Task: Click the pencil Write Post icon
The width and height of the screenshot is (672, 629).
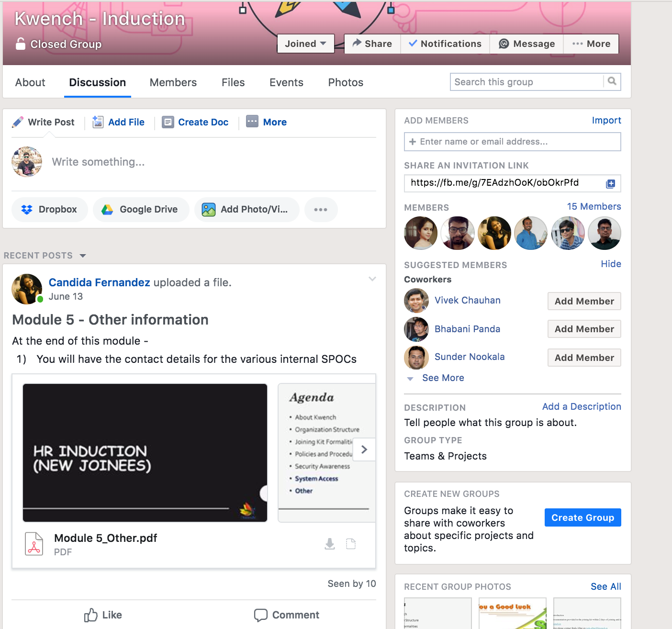Action: pos(18,122)
